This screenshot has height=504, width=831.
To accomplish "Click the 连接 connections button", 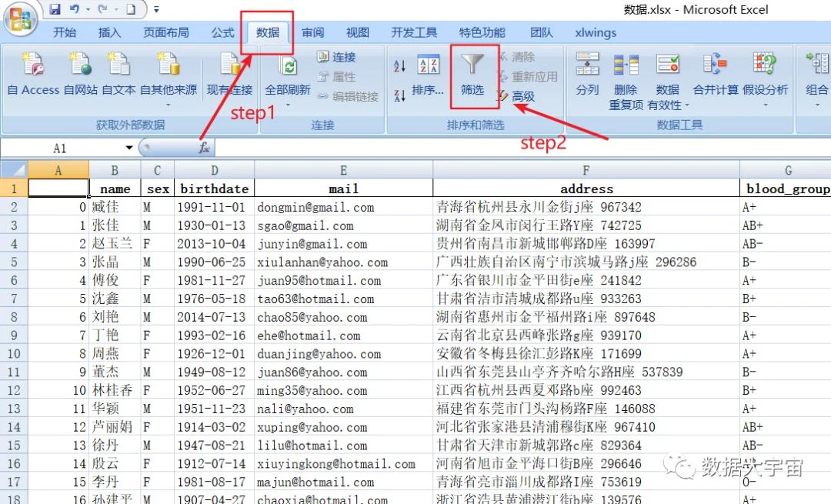I will click(336, 57).
